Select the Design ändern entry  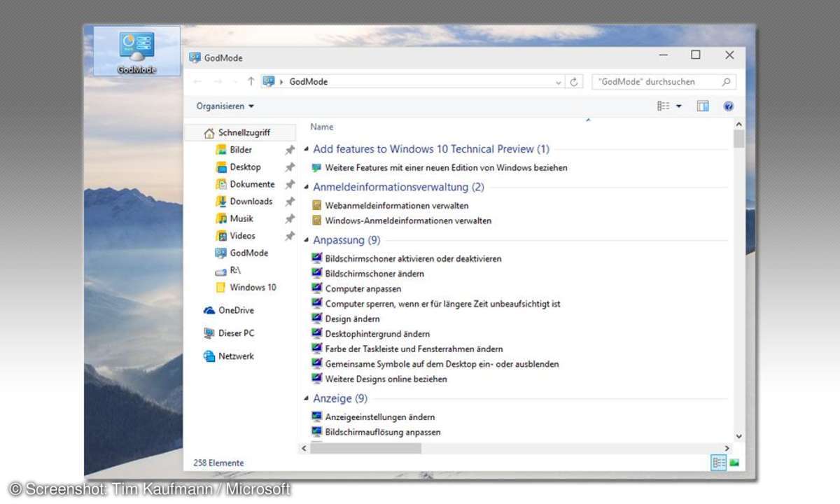(352, 318)
